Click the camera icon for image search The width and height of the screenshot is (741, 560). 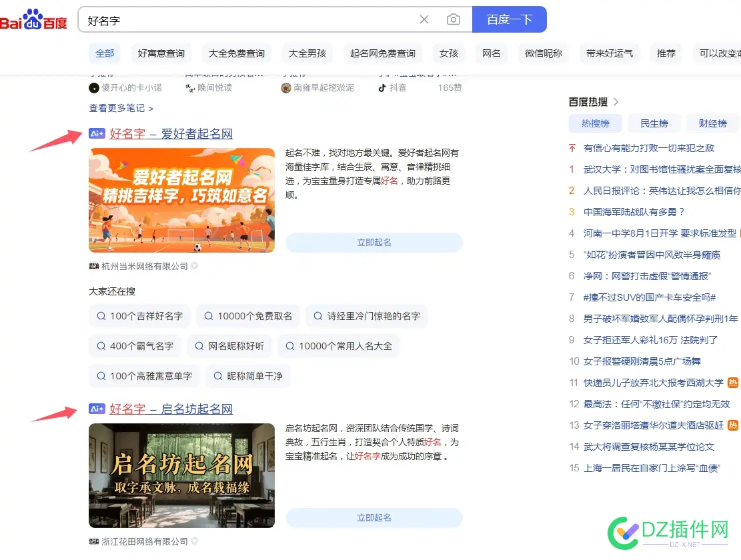[x=454, y=19]
